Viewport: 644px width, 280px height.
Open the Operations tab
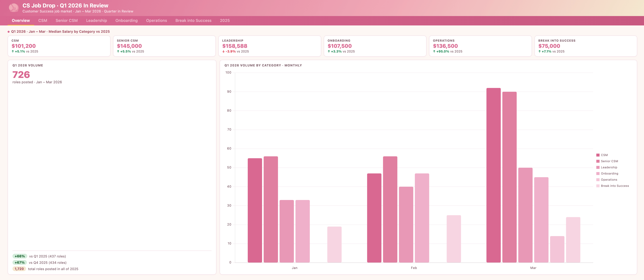[156, 21]
